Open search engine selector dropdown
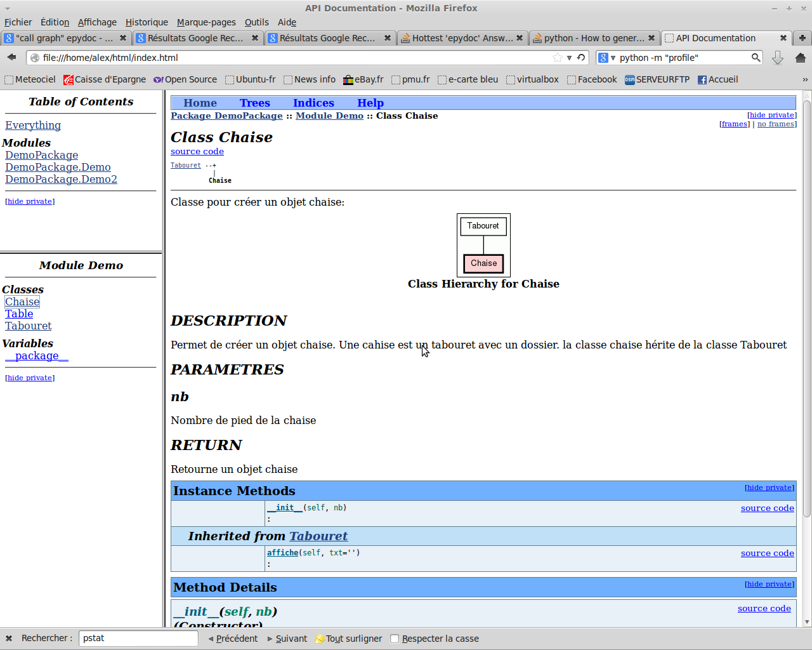The image size is (812, 650). pos(606,58)
